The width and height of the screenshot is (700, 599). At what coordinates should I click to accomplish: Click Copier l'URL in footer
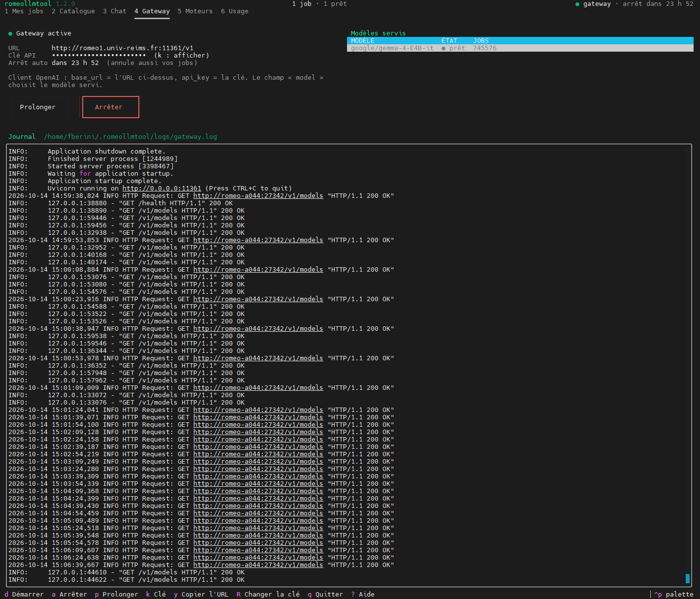[201, 595]
